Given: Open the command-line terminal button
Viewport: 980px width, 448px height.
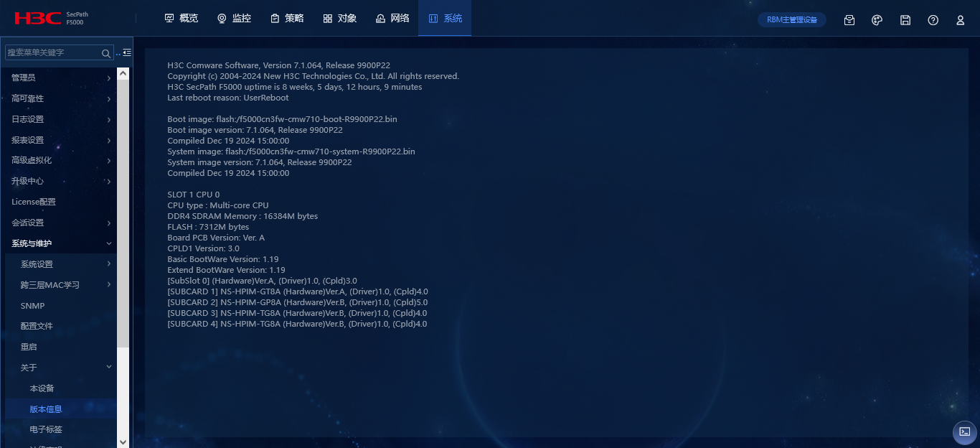Looking at the screenshot, I should (965, 431).
